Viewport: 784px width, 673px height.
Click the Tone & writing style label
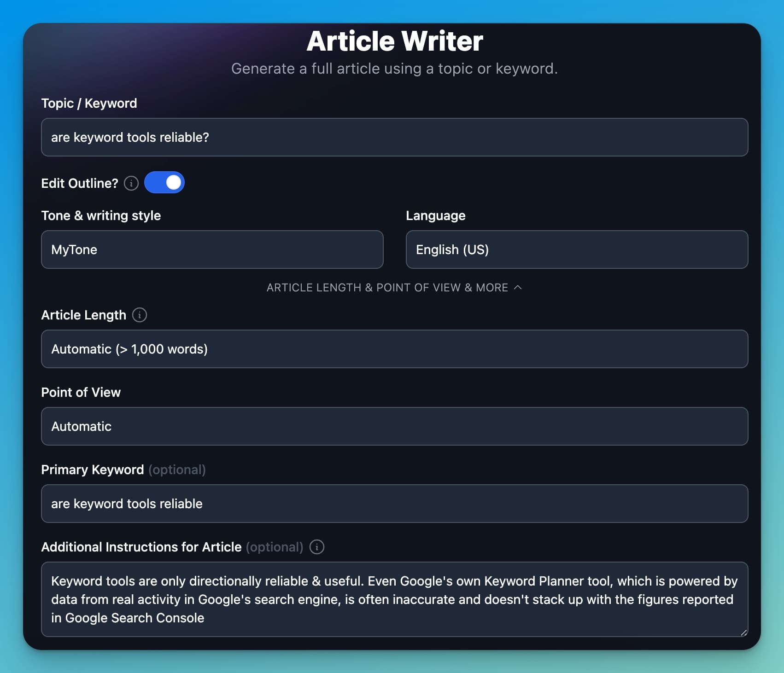(101, 215)
